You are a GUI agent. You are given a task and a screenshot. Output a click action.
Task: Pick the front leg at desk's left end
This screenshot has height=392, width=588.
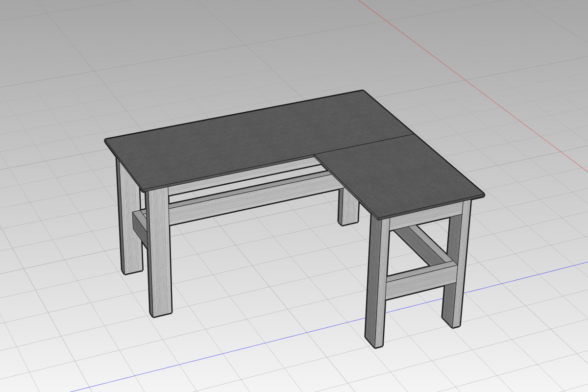[159, 252]
